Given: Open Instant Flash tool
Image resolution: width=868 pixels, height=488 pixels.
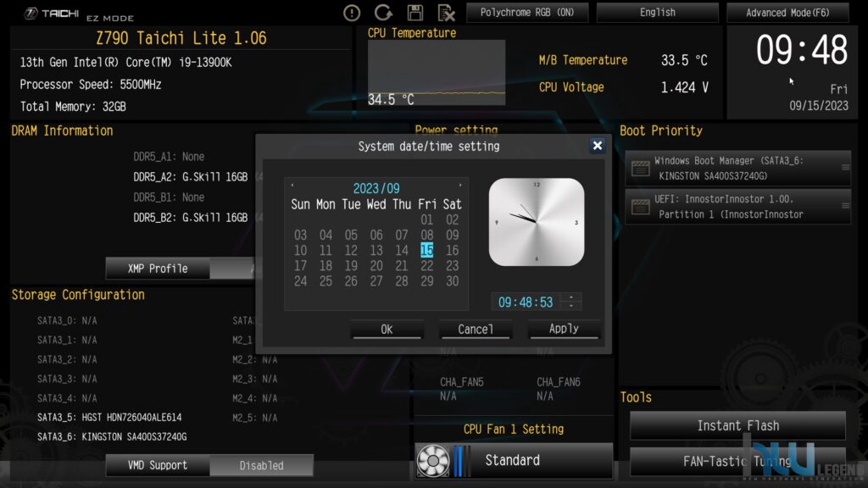Looking at the screenshot, I should pos(738,425).
